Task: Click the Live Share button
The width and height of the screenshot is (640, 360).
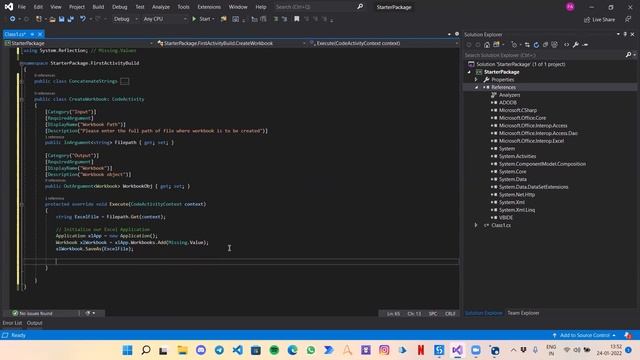Action: pyautogui.click(x=599, y=19)
